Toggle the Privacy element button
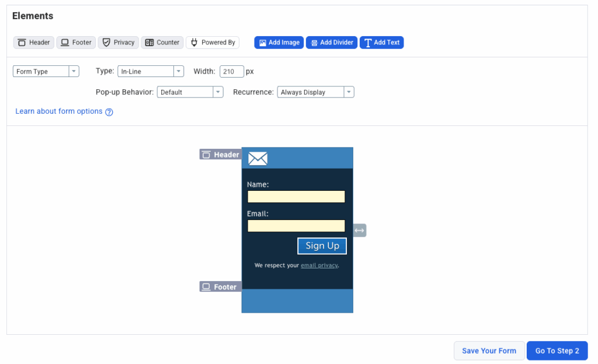This screenshot has width=598, height=364. click(119, 43)
